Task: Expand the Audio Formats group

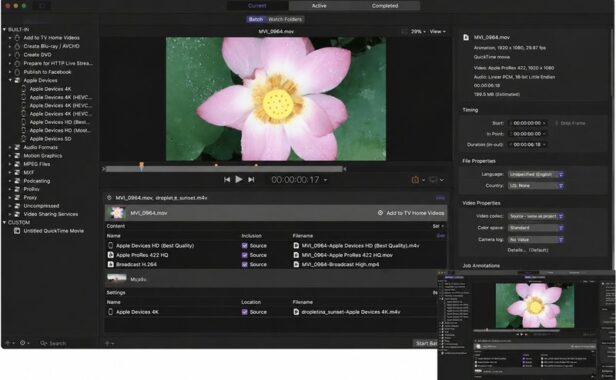Action: (x=11, y=147)
